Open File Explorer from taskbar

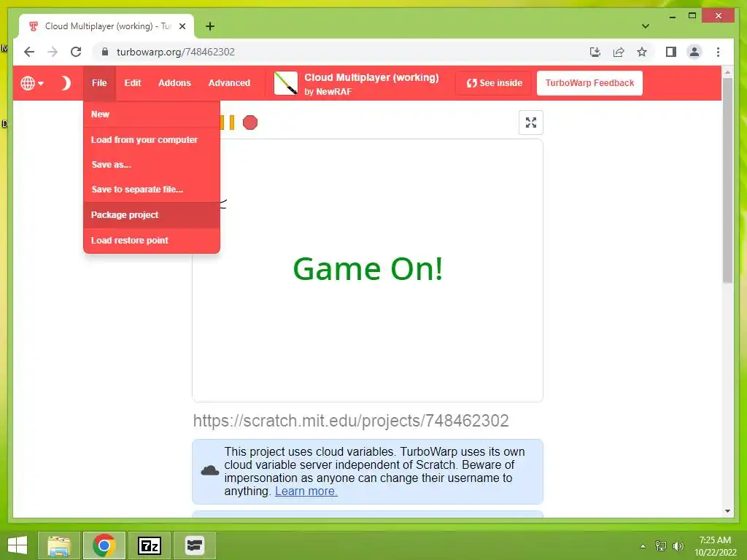pos(59,545)
